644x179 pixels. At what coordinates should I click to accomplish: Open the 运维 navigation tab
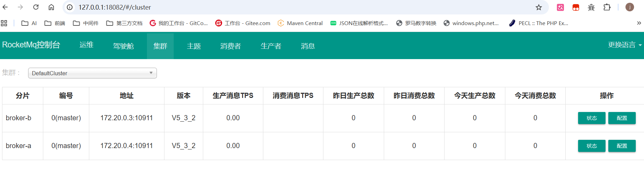(87, 45)
